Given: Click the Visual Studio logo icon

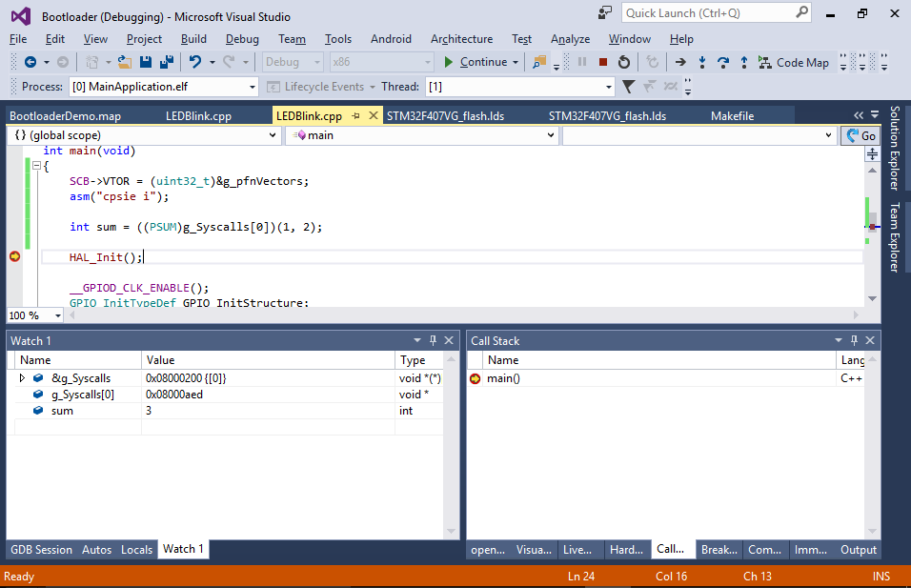Looking at the screenshot, I should point(21,15).
